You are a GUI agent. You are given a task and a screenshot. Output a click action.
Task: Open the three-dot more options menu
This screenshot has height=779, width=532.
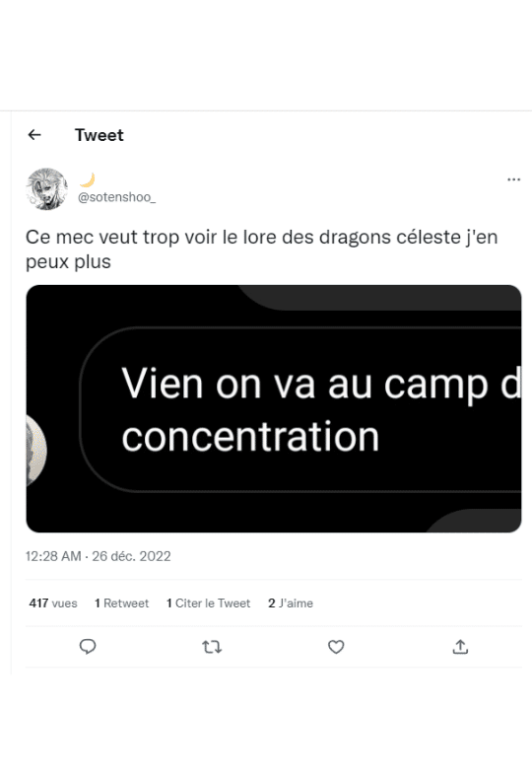pyautogui.click(x=513, y=179)
